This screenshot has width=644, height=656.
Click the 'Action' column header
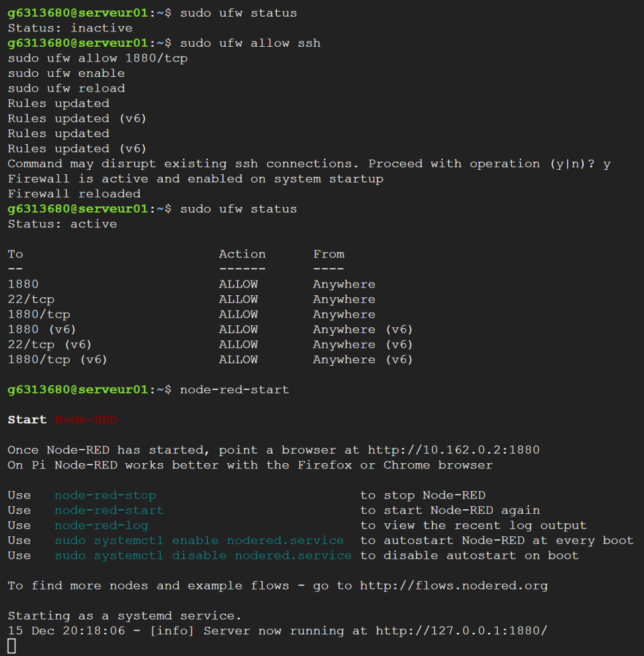click(x=242, y=254)
